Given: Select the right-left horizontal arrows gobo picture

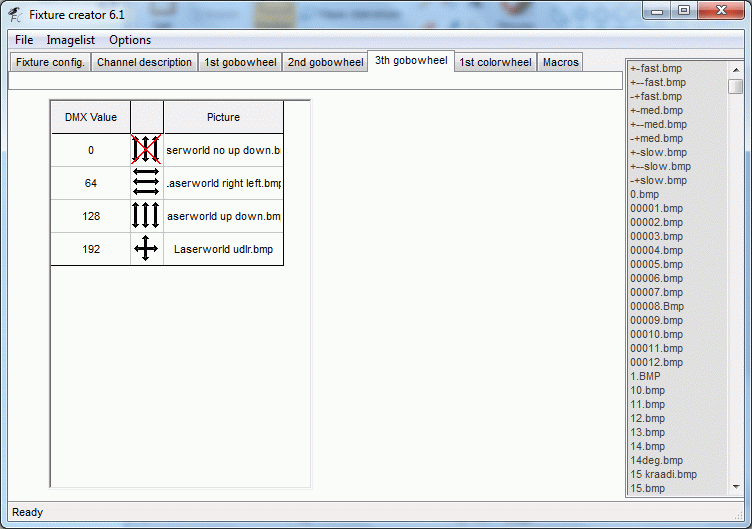Looking at the screenshot, I should [x=146, y=182].
